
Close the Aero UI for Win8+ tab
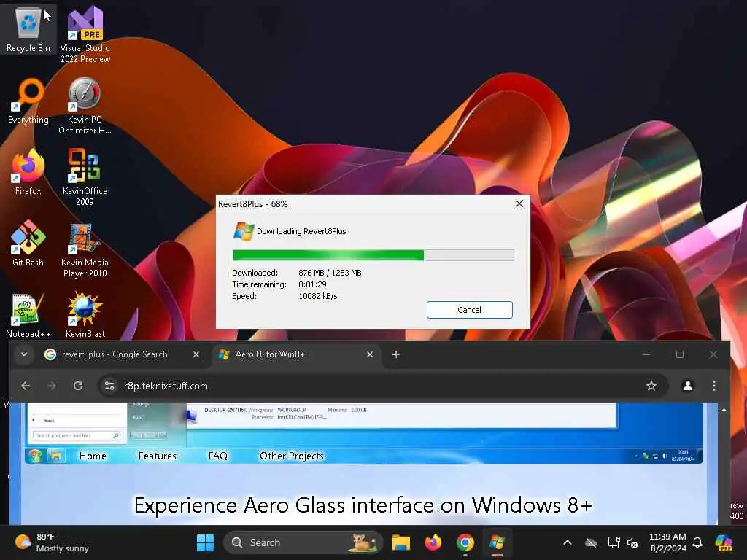(370, 354)
